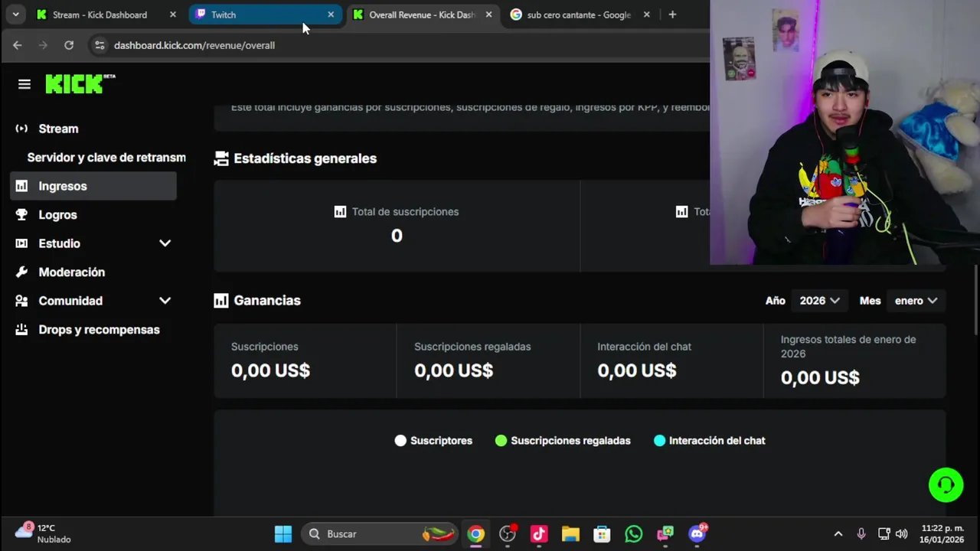Open the clock showing 11:22 p. m.
The height and width of the screenshot is (551, 980).
pyautogui.click(x=942, y=533)
